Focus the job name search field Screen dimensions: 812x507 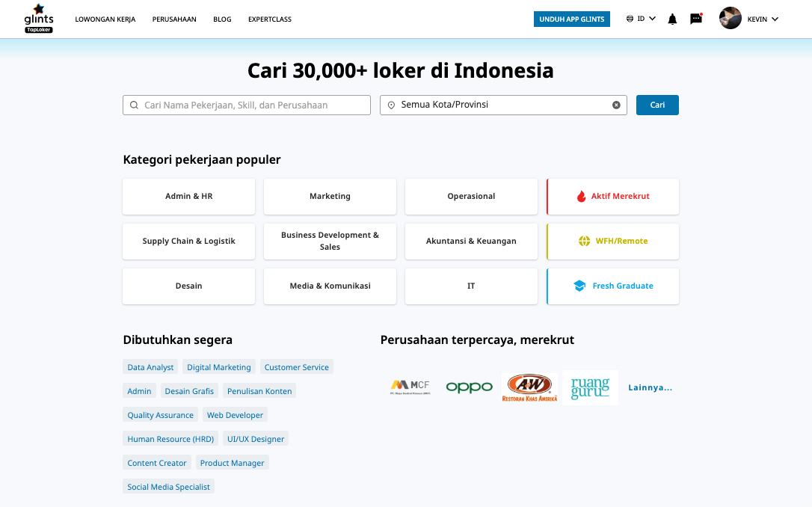pyautogui.click(x=247, y=105)
